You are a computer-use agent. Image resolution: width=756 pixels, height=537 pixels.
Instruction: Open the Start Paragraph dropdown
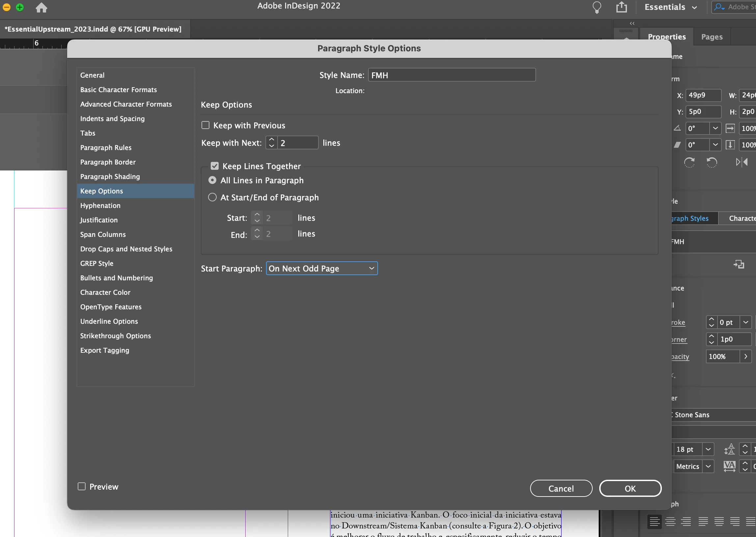pos(322,268)
